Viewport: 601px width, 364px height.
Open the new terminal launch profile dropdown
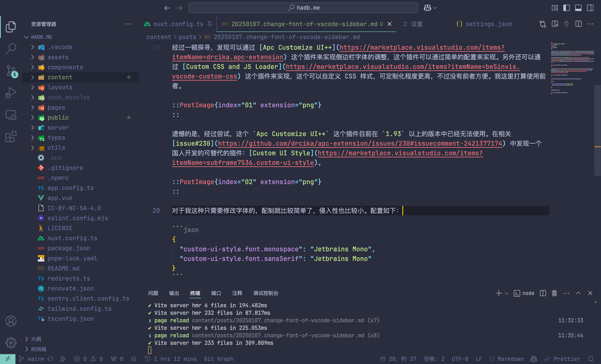pyautogui.click(x=507, y=293)
